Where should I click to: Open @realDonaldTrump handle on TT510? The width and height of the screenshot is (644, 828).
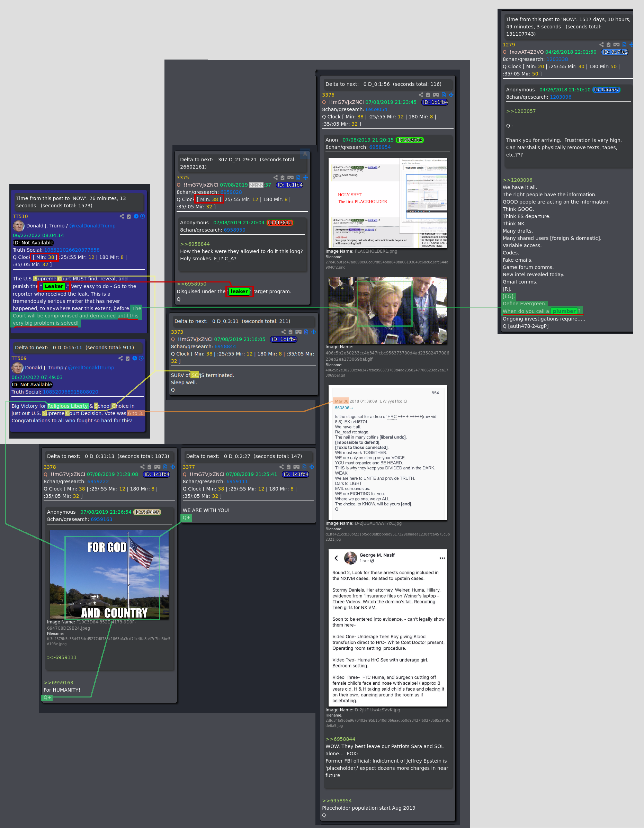(92, 226)
